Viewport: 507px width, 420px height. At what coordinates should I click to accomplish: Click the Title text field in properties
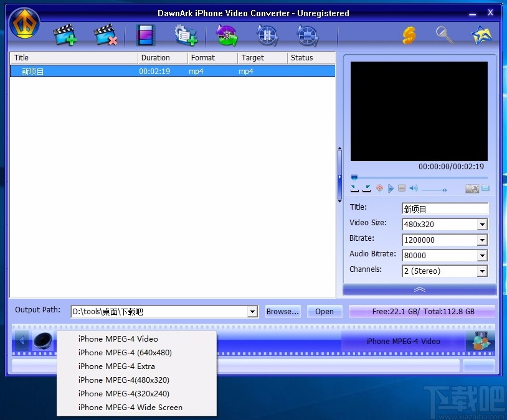pos(445,209)
